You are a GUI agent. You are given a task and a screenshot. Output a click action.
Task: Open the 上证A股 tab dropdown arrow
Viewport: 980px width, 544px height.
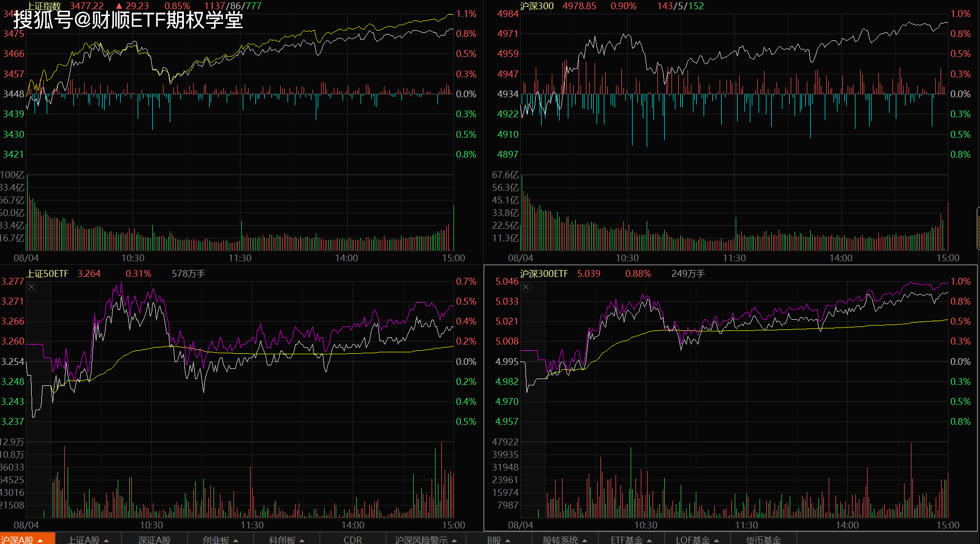106,541
